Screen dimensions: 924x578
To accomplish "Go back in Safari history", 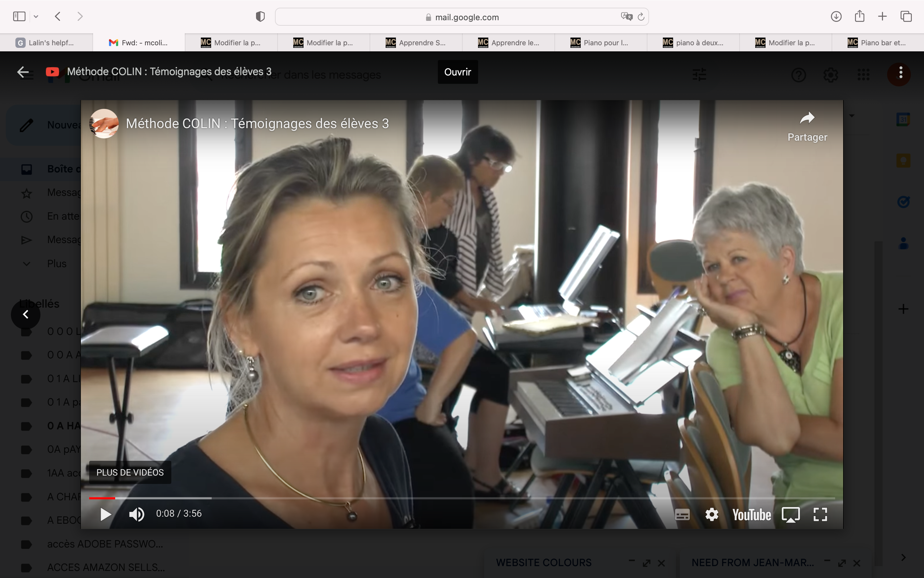I will tap(58, 16).
